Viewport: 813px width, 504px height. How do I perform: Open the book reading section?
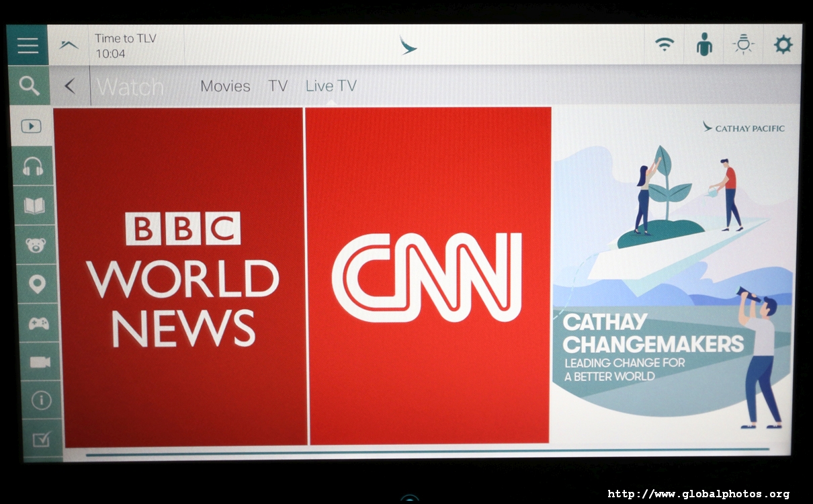tap(34, 206)
